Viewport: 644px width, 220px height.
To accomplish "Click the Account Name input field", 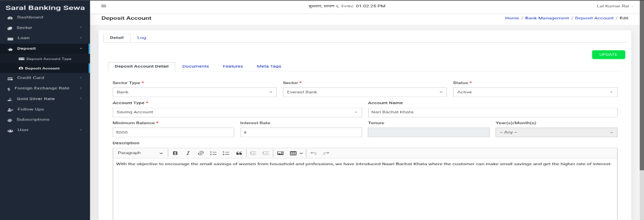I will [493, 112].
